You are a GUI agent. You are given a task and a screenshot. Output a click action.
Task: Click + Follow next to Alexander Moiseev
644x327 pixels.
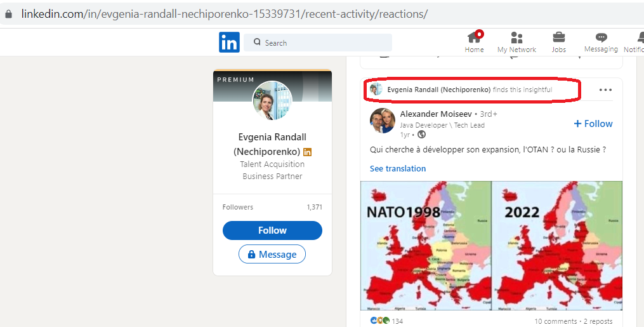593,124
